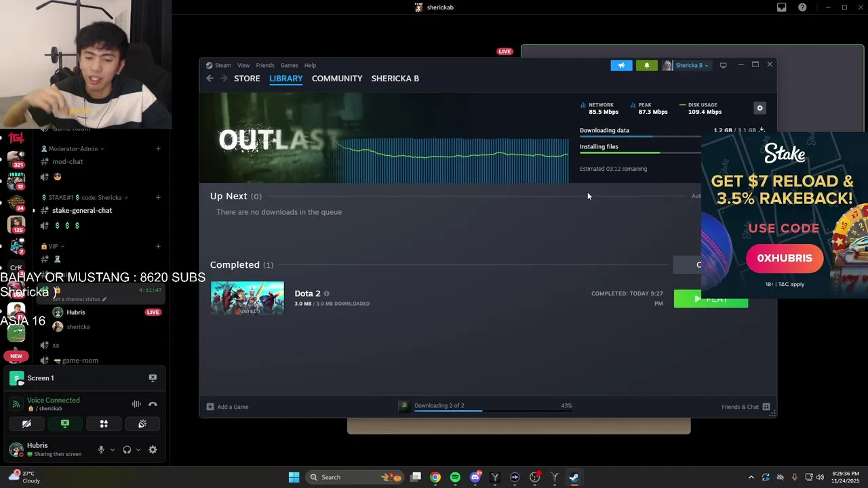Open the SHERICKA B profile tab

click(x=395, y=79)
